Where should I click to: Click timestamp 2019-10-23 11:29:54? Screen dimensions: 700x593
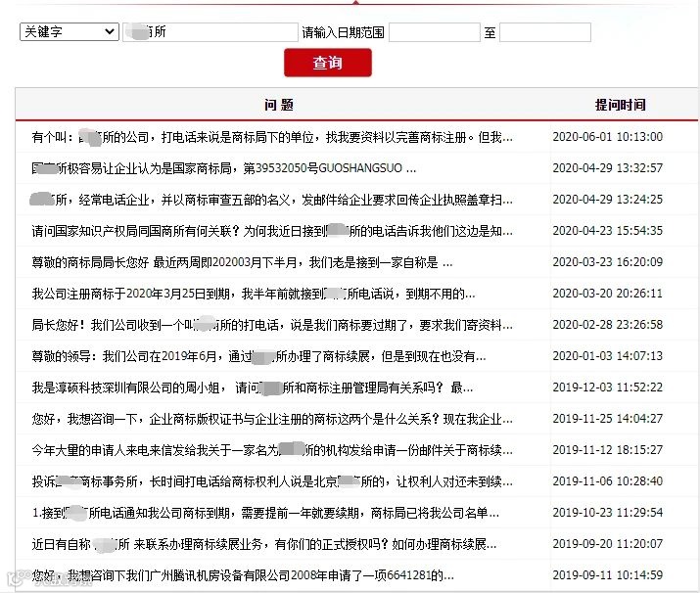(x=608, y=512)
